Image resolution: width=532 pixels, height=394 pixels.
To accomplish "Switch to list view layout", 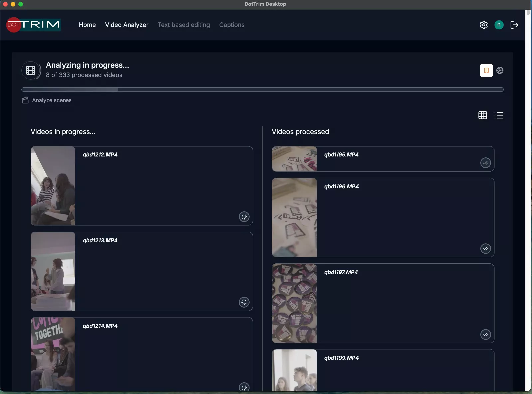I will coord(499,115).
